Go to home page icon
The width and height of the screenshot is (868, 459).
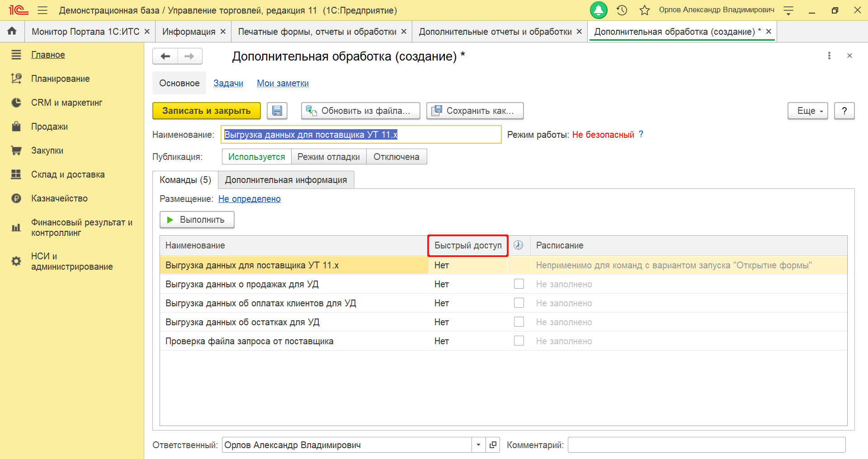tap(12, 31)
